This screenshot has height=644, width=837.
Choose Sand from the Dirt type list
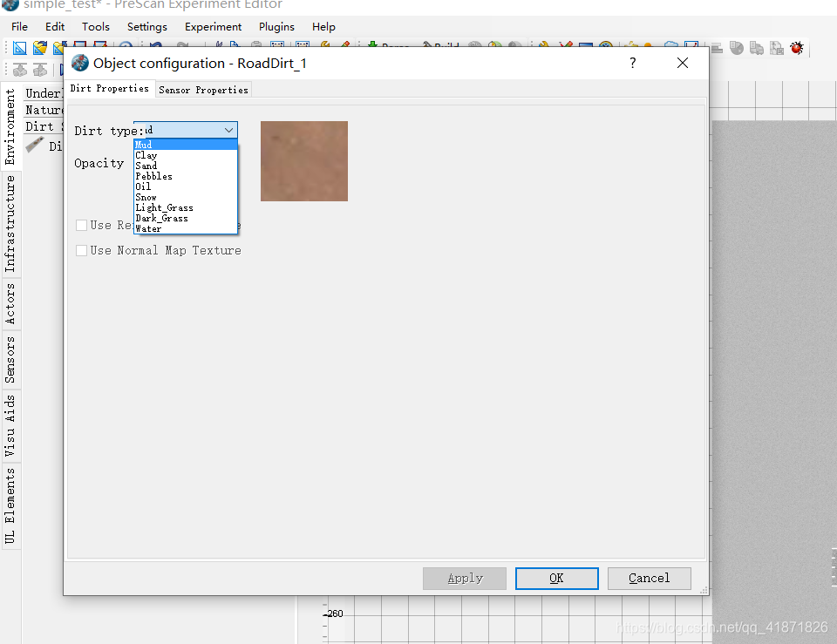click(185, 166)
